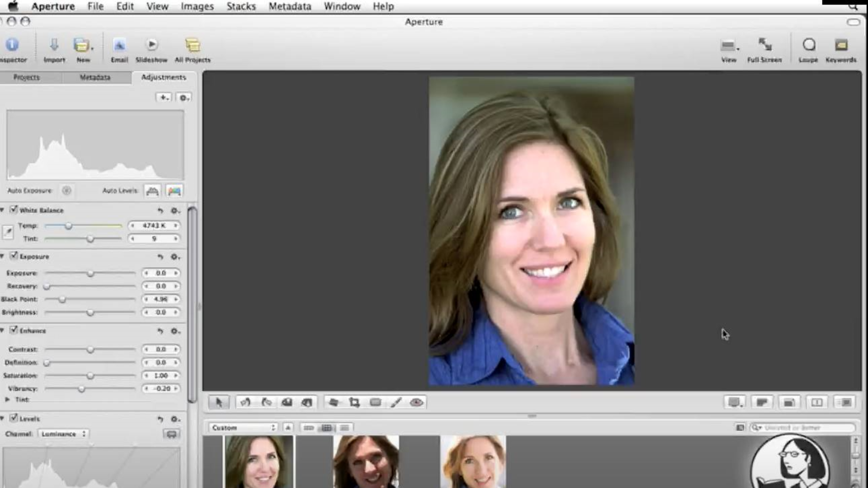Select the Rotate Left tool
Viewport: 868px width, 488px height.
pyautogui.click(x=245, y=402)
